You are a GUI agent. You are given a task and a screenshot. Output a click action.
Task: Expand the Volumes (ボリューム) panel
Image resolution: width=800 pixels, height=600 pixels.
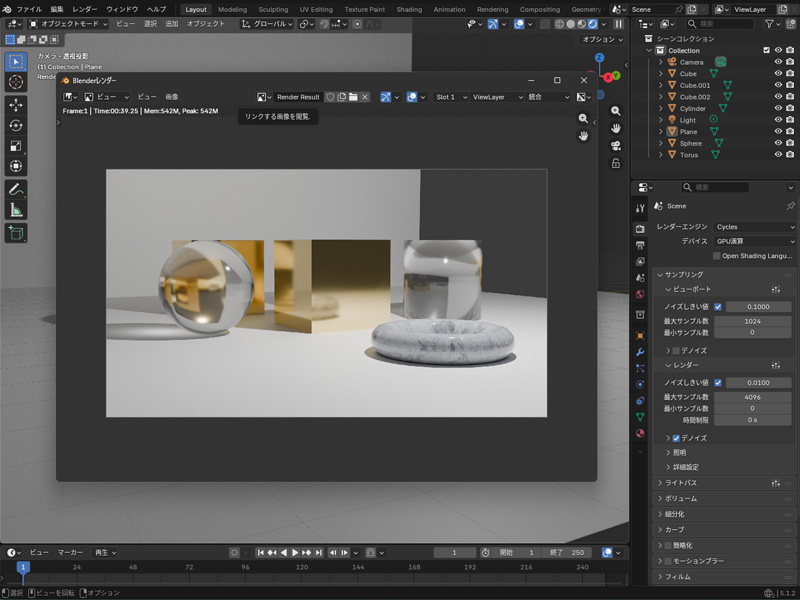(681, 498)
